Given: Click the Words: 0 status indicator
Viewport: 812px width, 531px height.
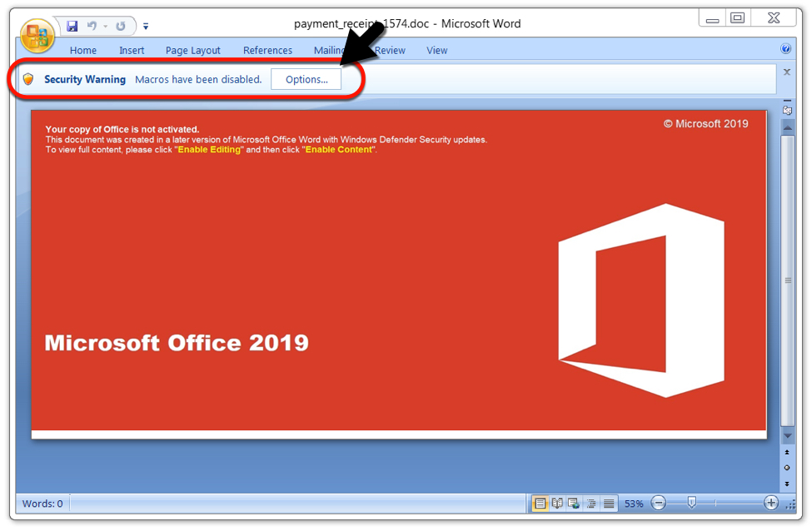Looking at the screenshot, I should (42, 504).
